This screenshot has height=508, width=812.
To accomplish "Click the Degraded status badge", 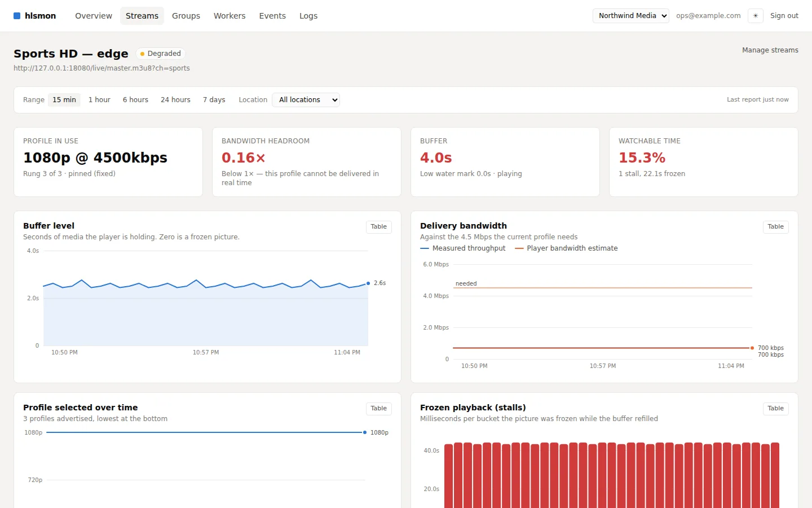I will click(161, 54).
